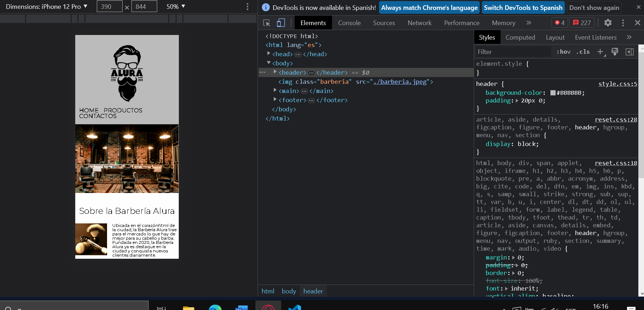
Task: Open VS Code from the taskbar
Action: click(x=294, y=308)
